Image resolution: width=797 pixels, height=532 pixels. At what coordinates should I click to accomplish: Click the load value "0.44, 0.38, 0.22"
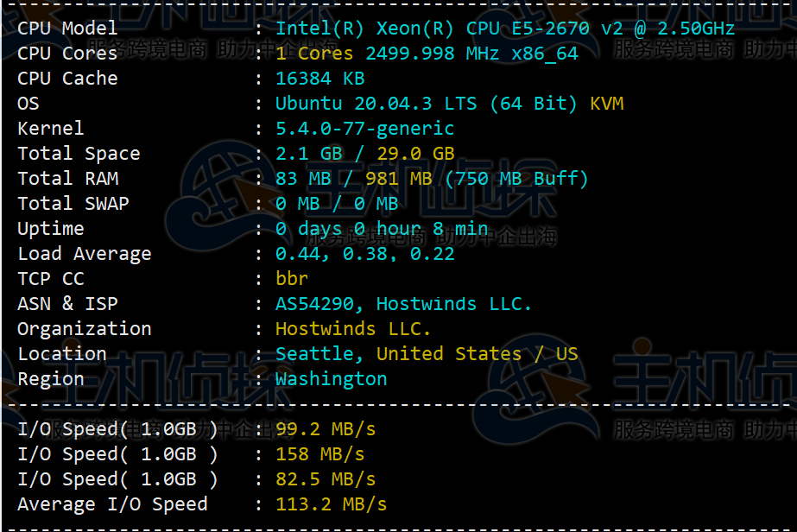pos(364,254)
